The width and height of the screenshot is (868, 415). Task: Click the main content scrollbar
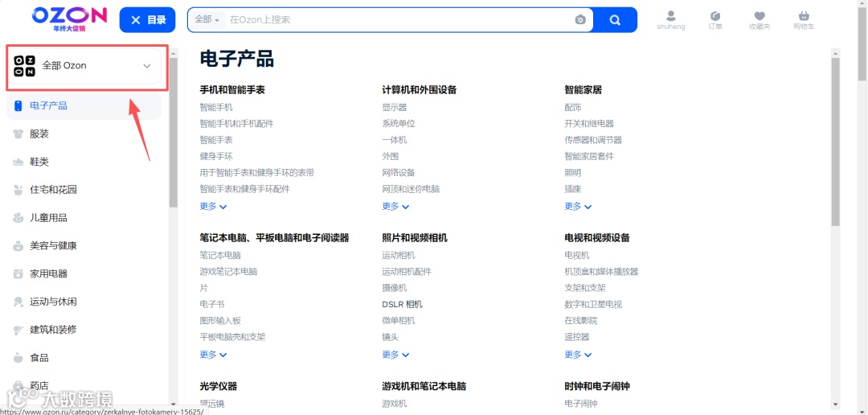click(x=835, y=142)
